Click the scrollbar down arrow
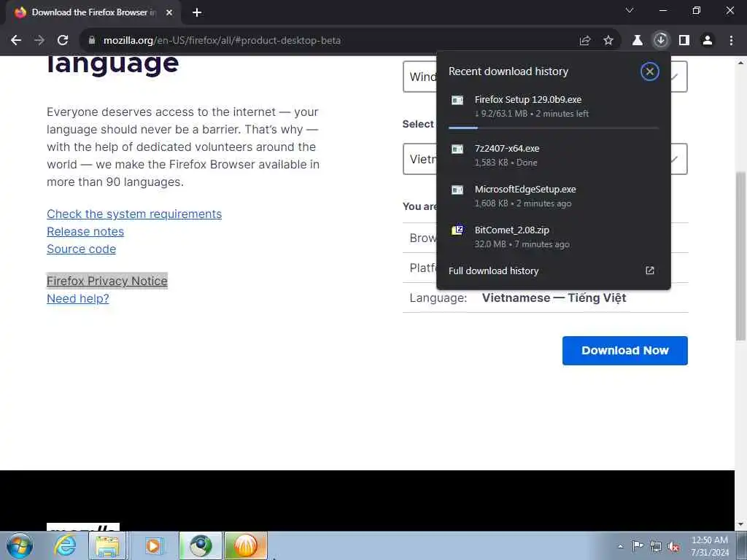This screenshot has height=560, width=747. (740, 525)
